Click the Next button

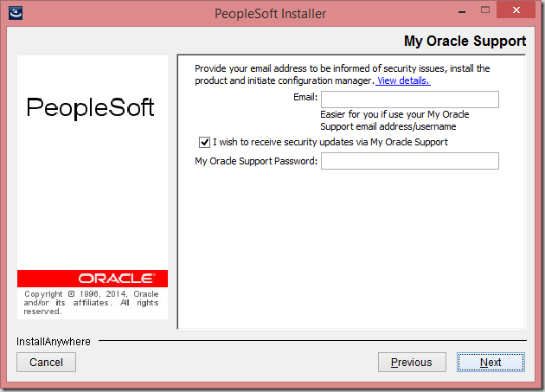490,362
